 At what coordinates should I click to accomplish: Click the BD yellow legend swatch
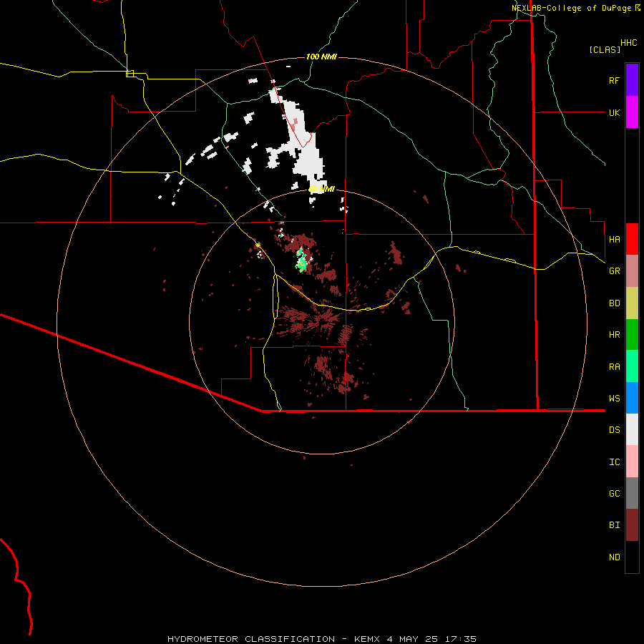632,303
